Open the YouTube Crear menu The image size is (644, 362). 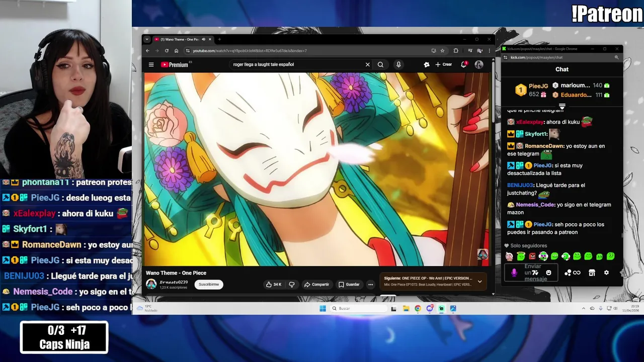(x=444, y=64)
